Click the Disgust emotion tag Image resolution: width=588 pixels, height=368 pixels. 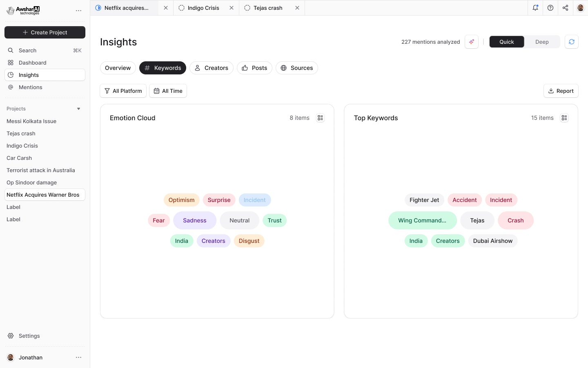point(249,241)
